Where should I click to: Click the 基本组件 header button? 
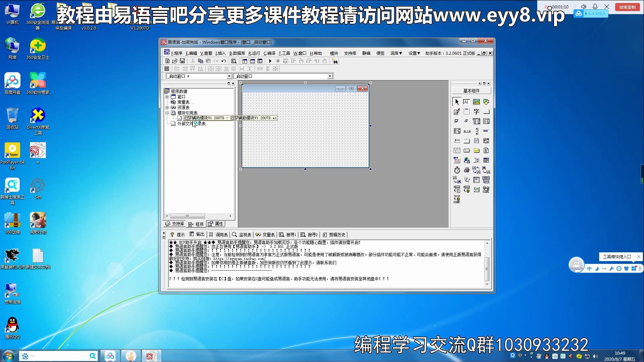point(471,91)
